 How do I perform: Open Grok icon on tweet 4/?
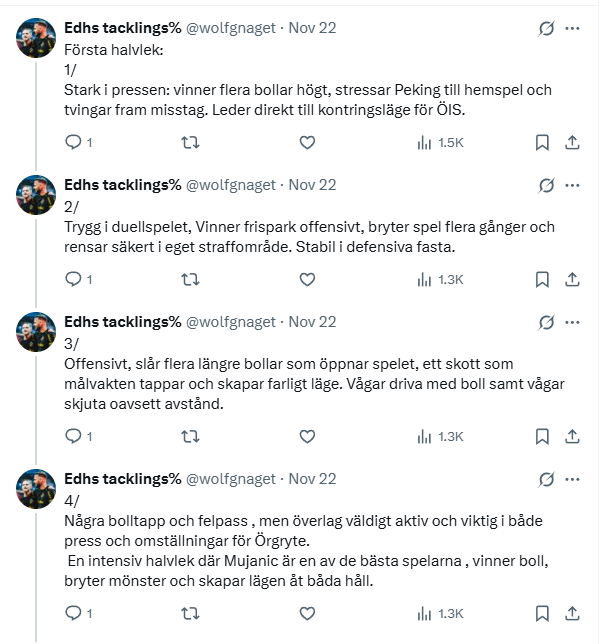546,479
